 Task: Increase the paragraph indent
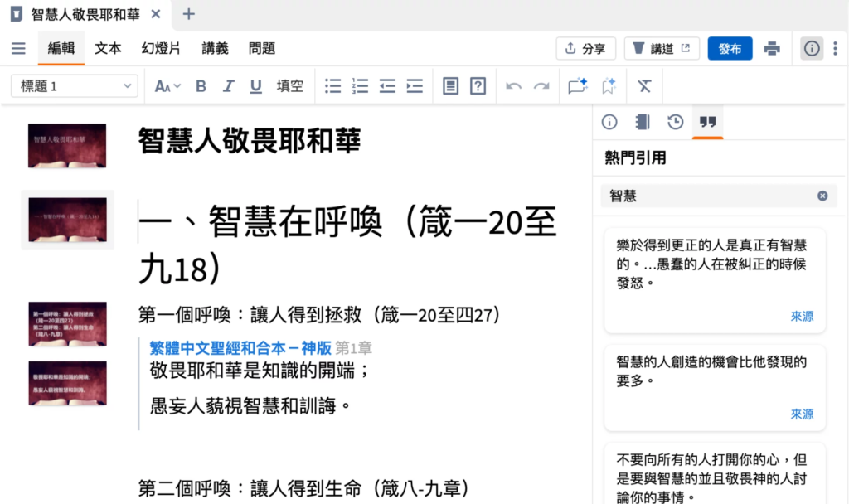coord(415,86)
